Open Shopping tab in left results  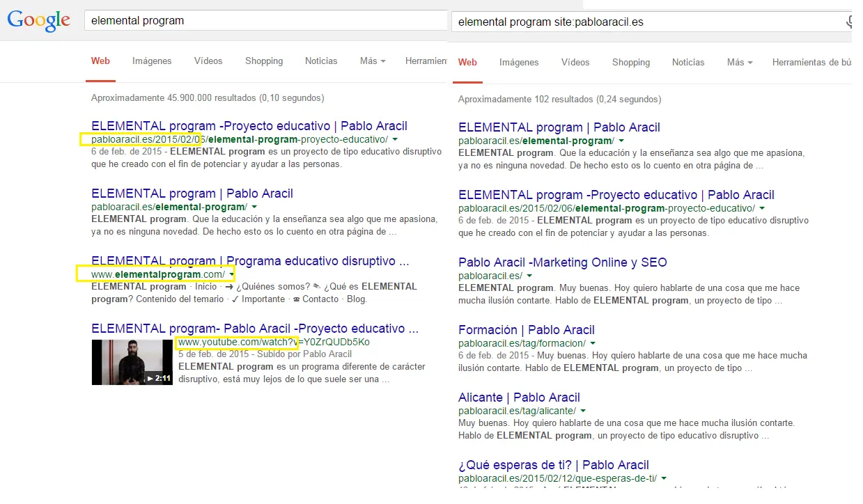tap(264, 61)
